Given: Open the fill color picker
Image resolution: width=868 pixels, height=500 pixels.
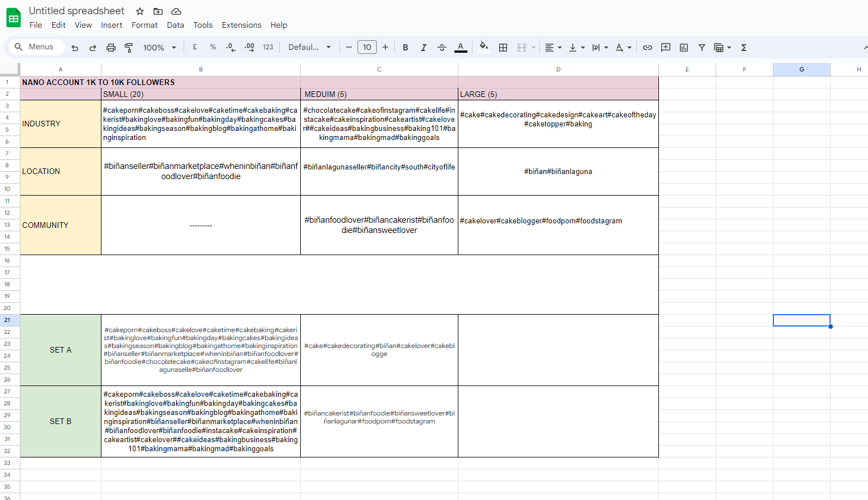Looking at the screenshot, I should (x=483, y=48).
